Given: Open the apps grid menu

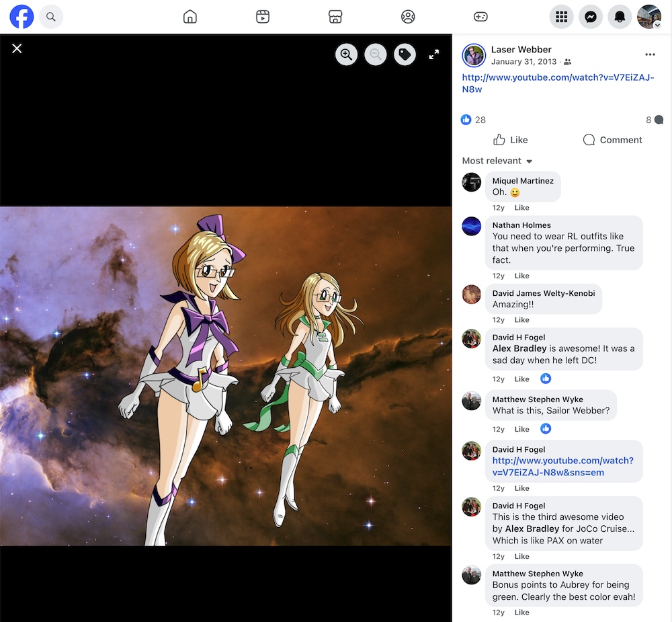Looking at the screenshot, I should tap(562, 17).
